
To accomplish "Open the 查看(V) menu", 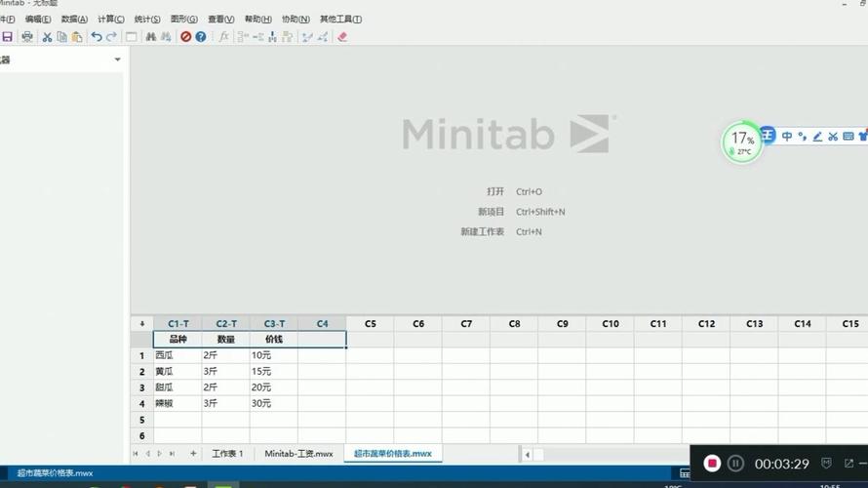I will pos(220,19).
